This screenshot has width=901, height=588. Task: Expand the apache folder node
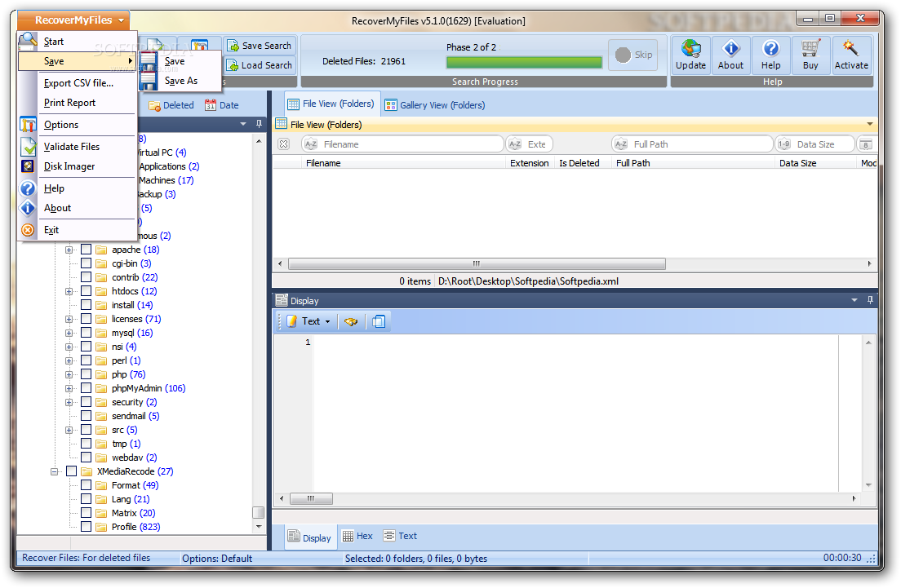point(69,250)
